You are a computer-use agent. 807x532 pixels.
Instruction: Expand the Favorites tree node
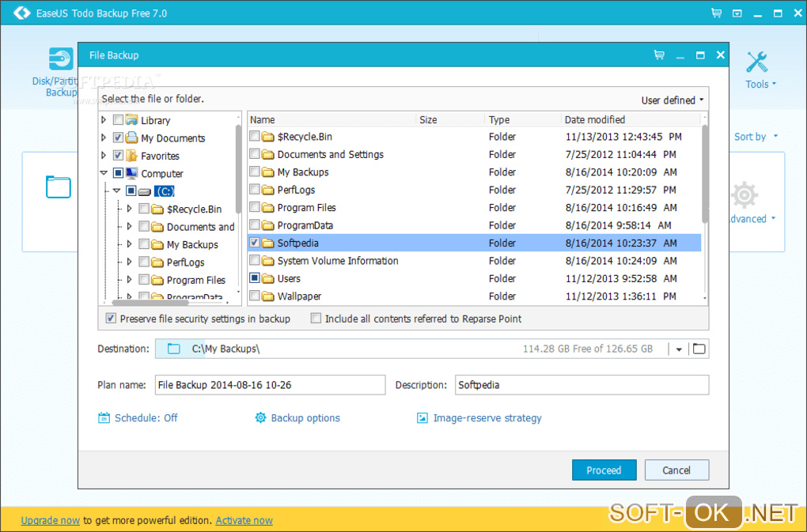coord(104,155)
